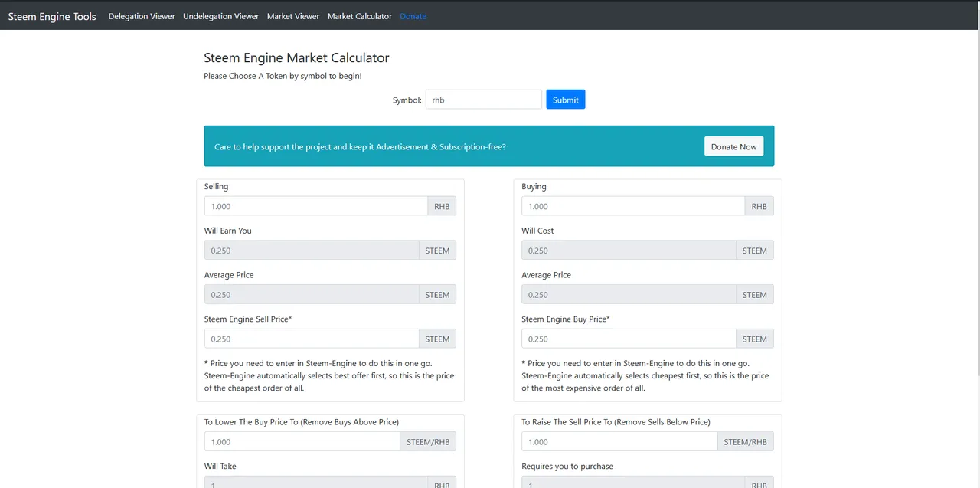The width and height of the screenshot is (980, 488).
Task: Focus the Steem Engine Sell Price field
Action: coord(312,339)
